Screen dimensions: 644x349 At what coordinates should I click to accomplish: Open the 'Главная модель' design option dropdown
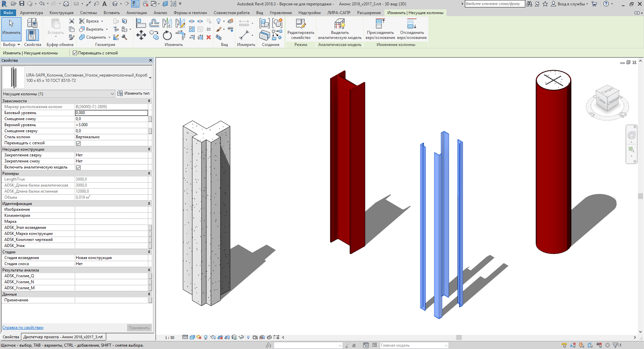pos(446,345)
